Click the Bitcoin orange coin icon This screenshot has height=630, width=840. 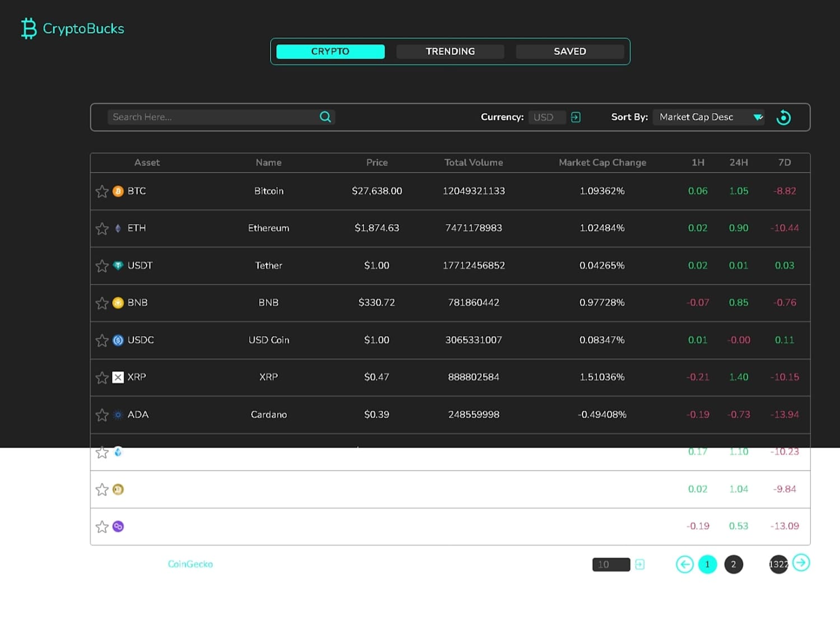(118, 191)
